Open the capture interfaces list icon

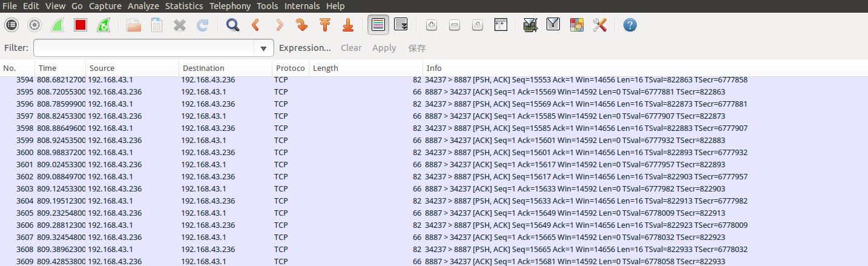pyautogui.click(x=12, y=25)
